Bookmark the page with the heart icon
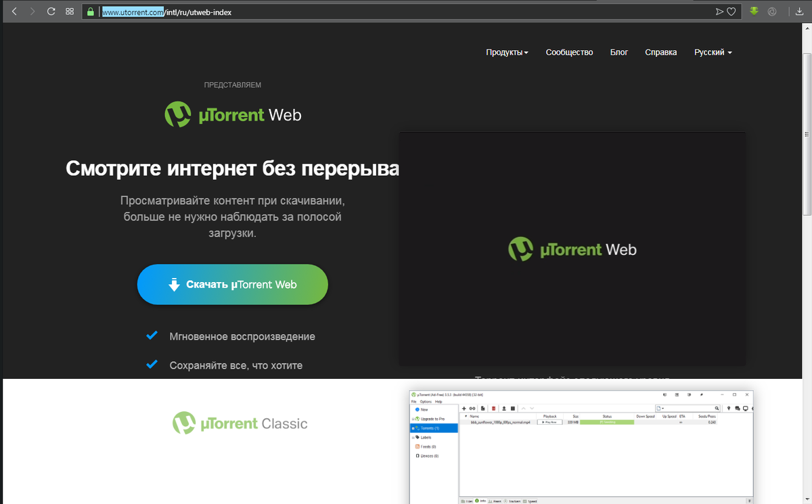 (x=731, y=12)
